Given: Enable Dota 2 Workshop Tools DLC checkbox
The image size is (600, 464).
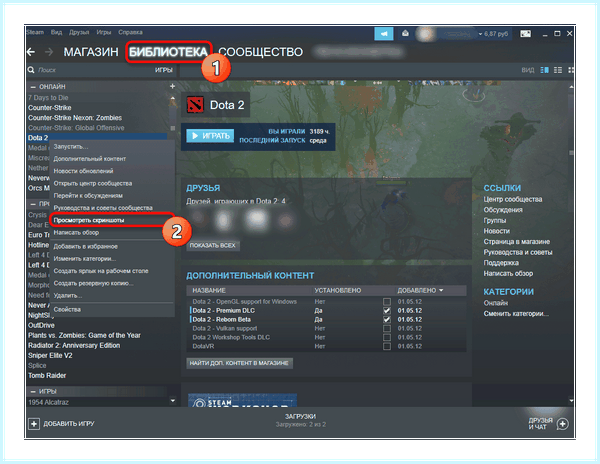Looking at the screenshot, I should (x=387, y=337).
